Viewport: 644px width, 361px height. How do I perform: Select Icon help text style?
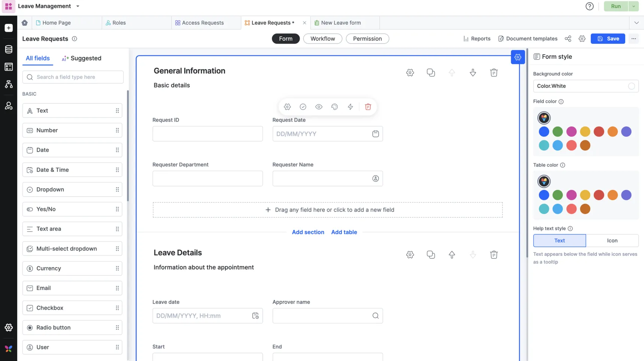tap(612, 241)
